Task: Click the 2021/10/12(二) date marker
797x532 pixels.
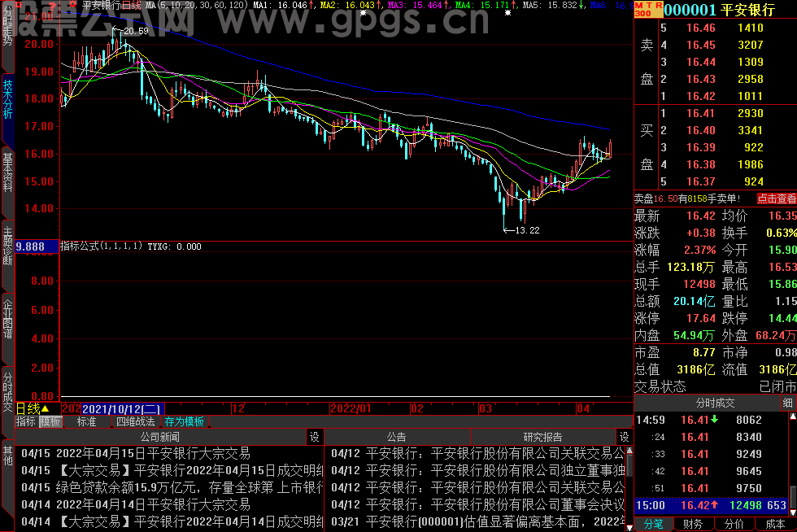Action: click(x=122, y=409)
